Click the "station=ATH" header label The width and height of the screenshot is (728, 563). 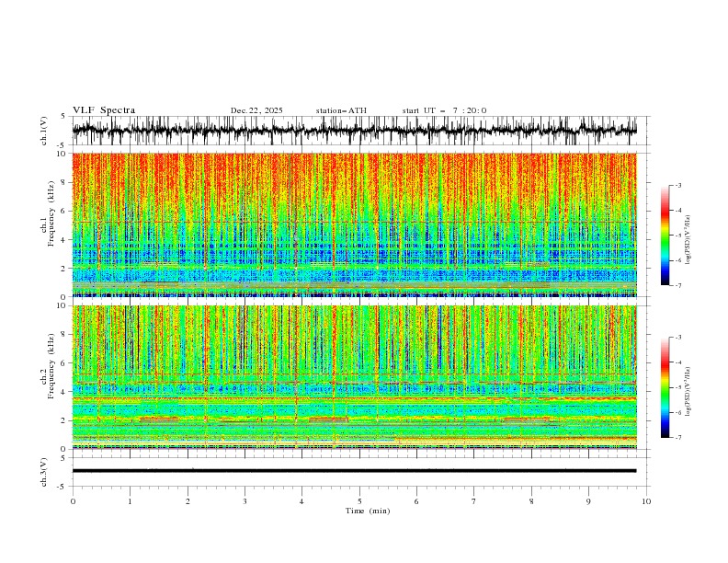(341, 110)
